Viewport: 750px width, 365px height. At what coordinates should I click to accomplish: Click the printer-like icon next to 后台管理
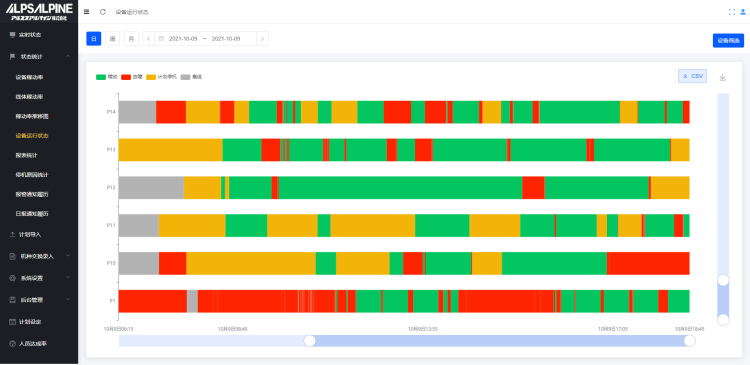pos(12,300)
